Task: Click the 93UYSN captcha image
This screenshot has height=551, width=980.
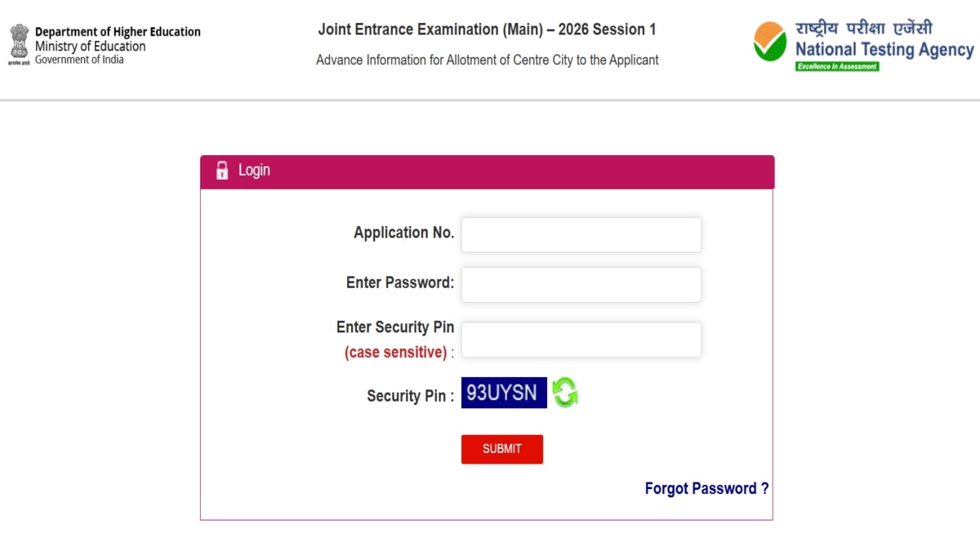Action: click(x=504, y=393)
